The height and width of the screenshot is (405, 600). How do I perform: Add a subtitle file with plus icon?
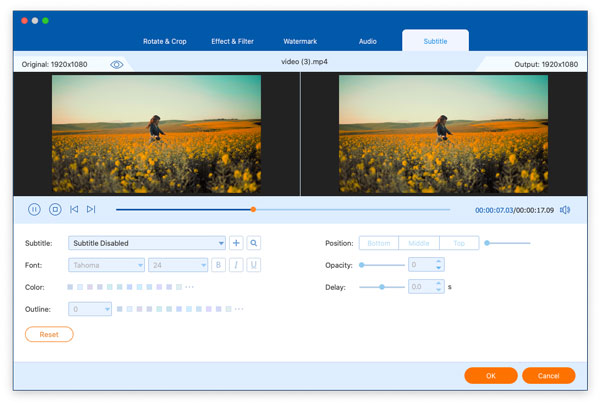(236, 243)
